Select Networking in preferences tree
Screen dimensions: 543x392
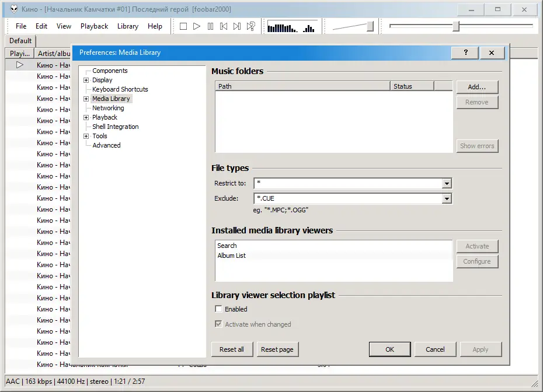coord(108,108)
